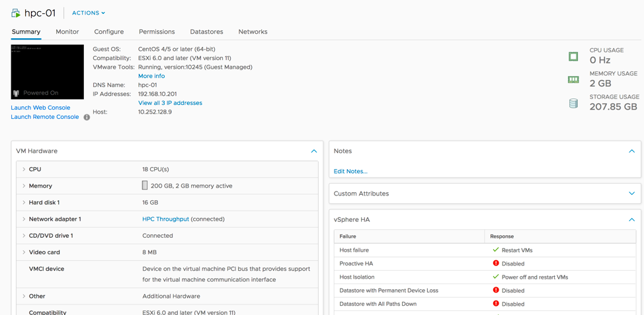
Task: Open the HPC Throughput network link
Action: [x=165, y=219]
